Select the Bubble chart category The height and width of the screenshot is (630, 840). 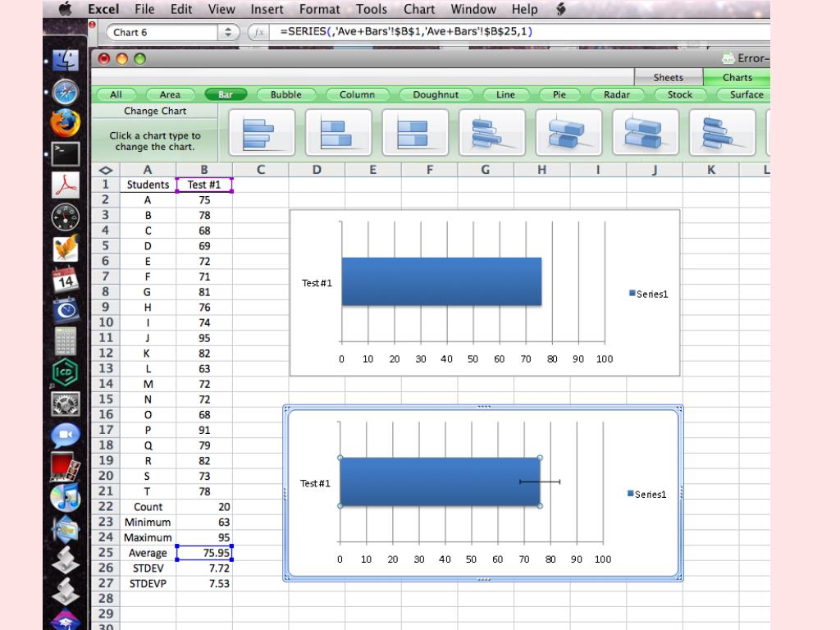point(285,95)
